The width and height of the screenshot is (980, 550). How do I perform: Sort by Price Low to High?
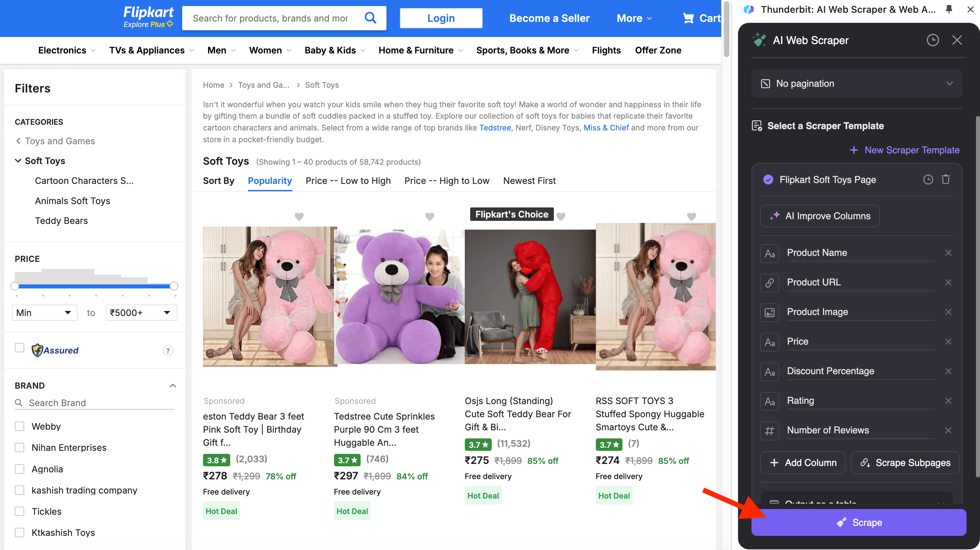tap(348, 181)
